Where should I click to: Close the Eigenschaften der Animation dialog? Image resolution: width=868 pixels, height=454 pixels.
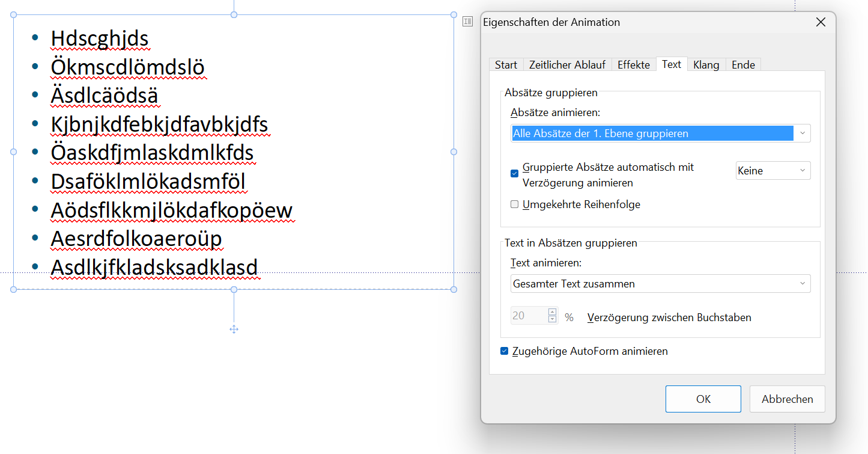(821, 22)
